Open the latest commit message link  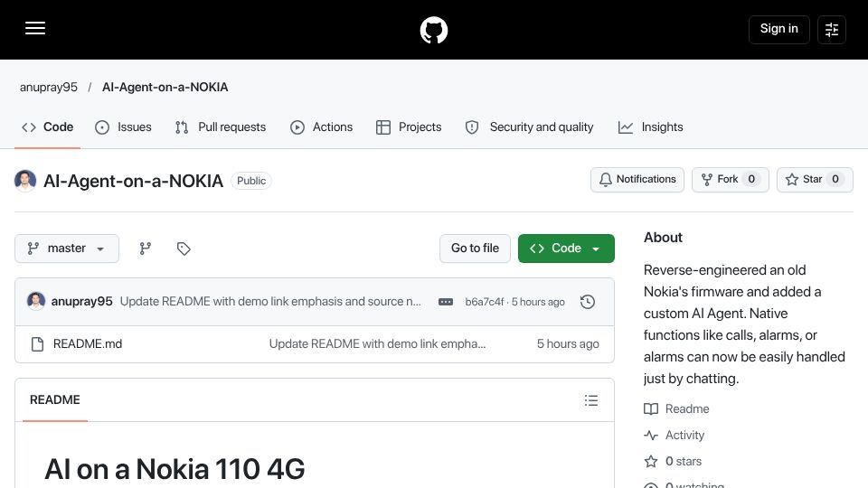click(x=270, y=302)
